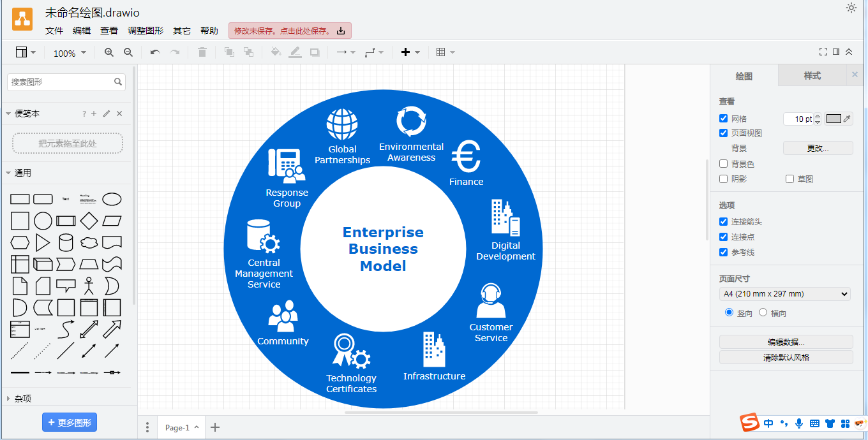The height and width of the screenshot is (440, 868).
Task: Toggle the format panel icon
Action: click(836, 52)
